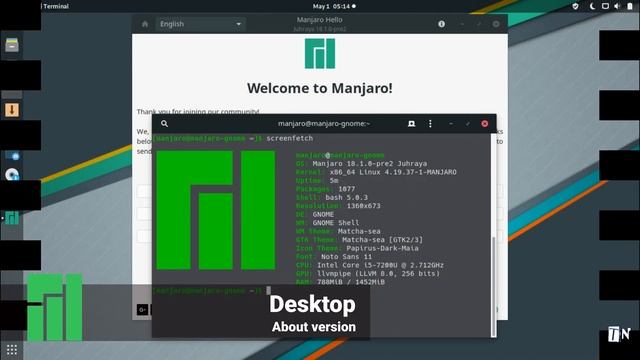The image size is (640, 360).
Task: Close the Manjaro Hello window
Action: pos(496,24)
